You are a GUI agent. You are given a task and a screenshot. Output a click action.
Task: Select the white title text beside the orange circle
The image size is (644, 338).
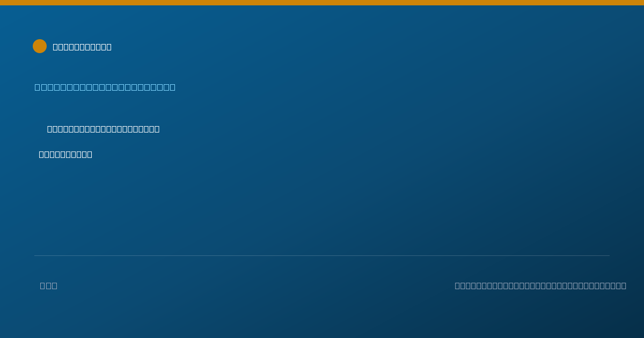pyautogui.click(x=82, y=47)
